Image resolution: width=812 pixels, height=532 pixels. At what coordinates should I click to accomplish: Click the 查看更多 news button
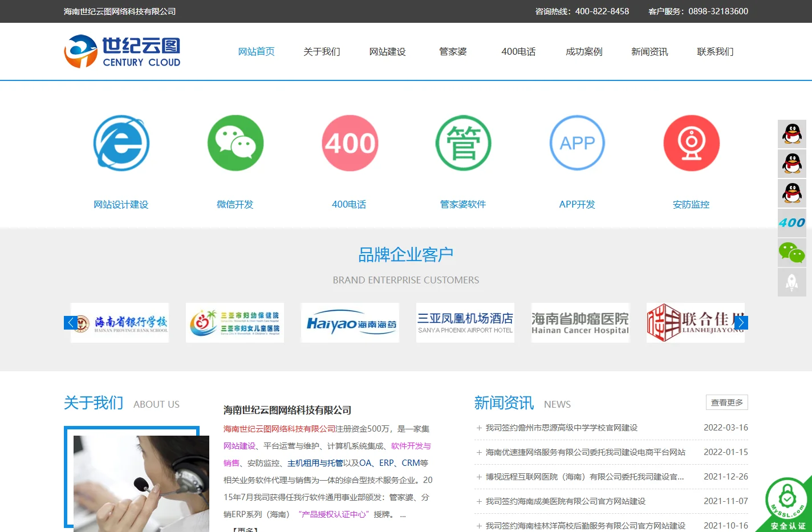(x=727, y=403)
